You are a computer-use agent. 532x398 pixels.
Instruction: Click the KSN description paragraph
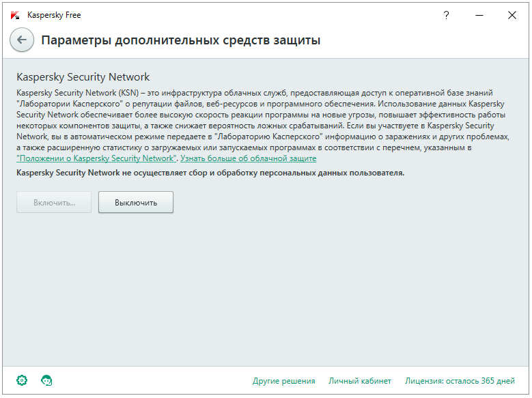coord(260,126)
